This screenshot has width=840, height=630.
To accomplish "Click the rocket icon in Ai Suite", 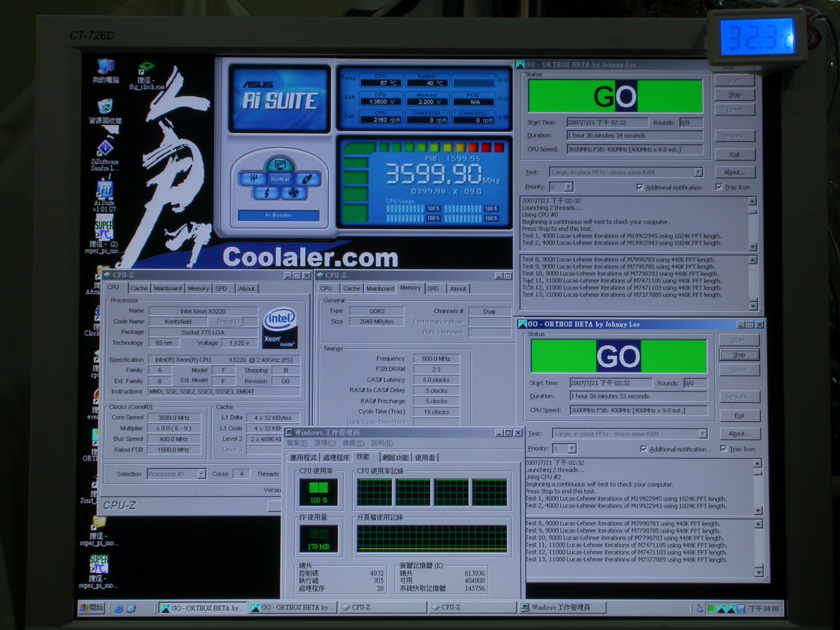I will (306, 178).
